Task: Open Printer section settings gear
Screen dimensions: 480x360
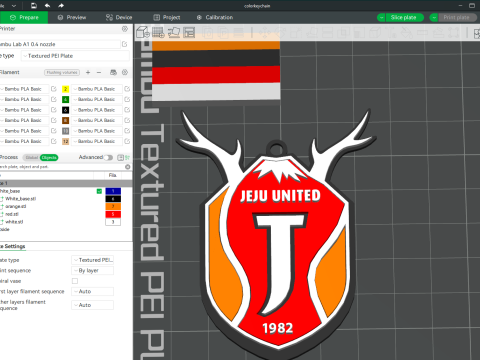Action: 125,29
